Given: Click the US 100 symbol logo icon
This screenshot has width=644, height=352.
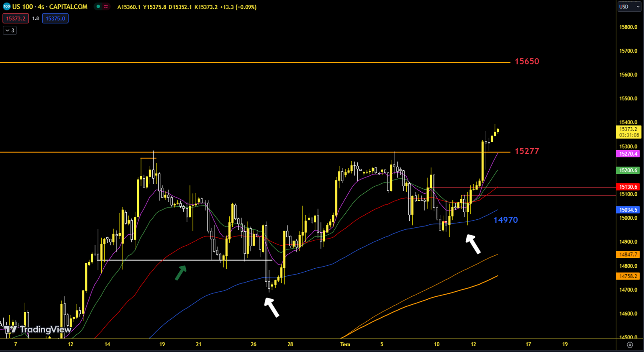Looking at the screenshot, I should (6, 7).
